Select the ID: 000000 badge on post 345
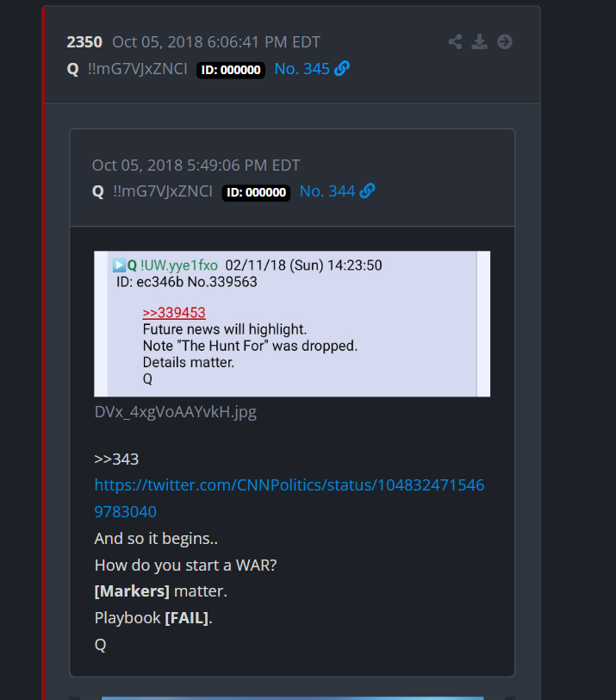This screenshot has height=700, width=616. tap(231, 70)
